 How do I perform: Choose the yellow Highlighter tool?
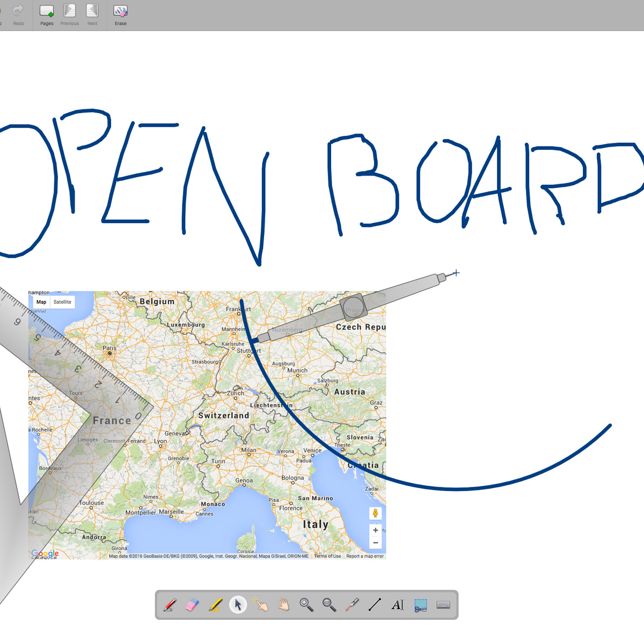point(216,605)
